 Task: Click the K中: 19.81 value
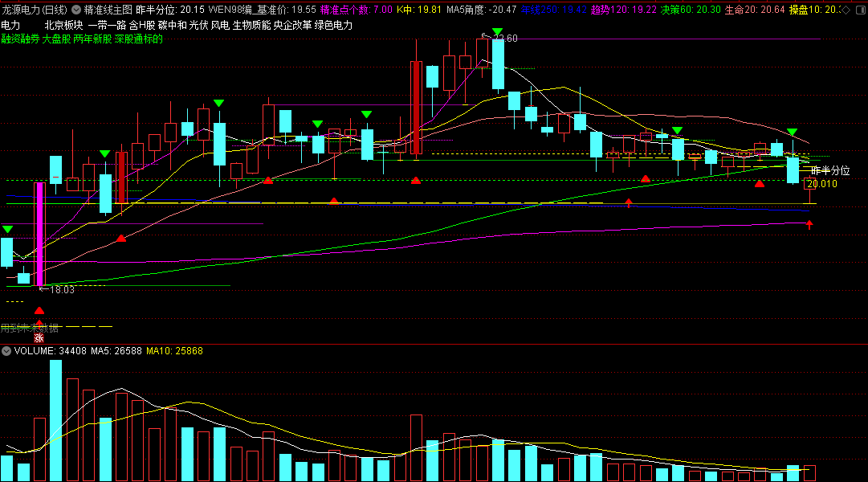(419, 10)
